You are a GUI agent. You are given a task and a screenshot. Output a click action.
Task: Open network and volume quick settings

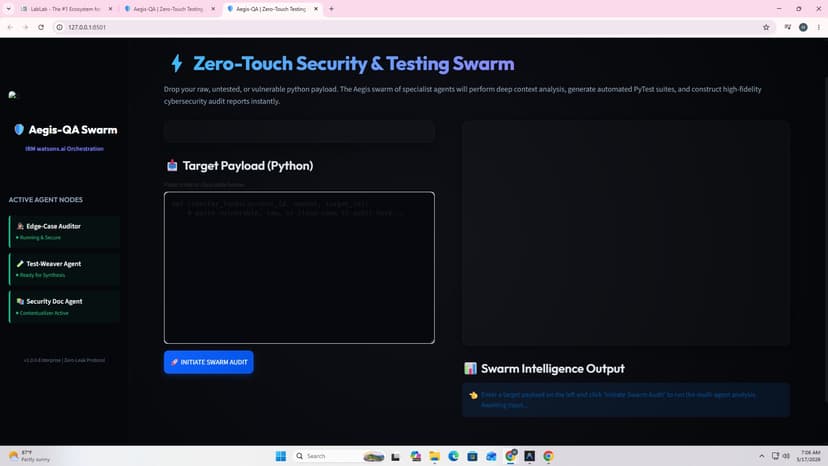pyautogui.click(x=780, y=456)
